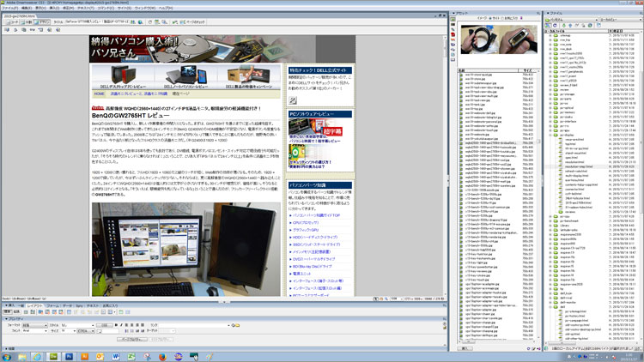Collapse the Assets panel header arrow

454,13
